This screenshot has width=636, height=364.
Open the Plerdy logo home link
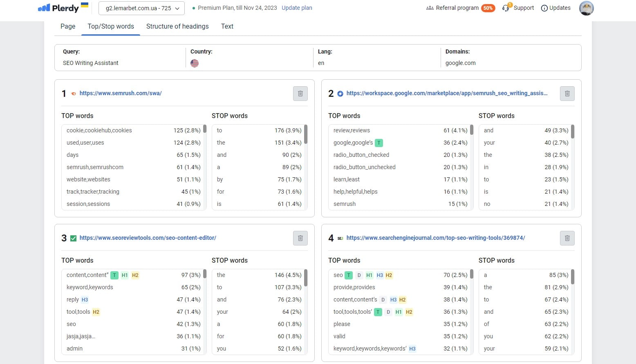(58, 8)
